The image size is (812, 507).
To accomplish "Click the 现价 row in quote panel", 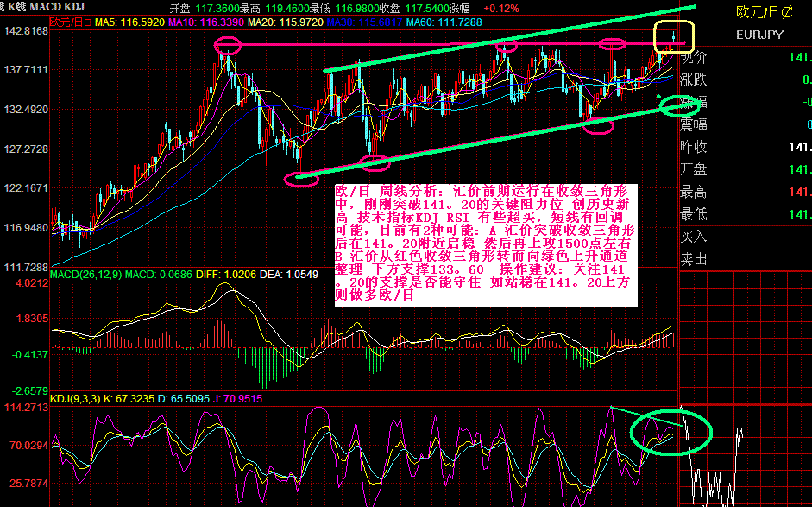I will coord(746,57).
